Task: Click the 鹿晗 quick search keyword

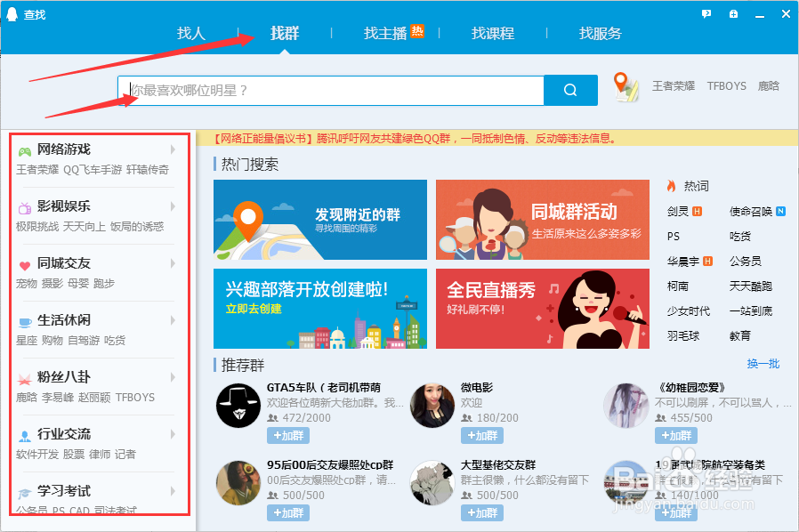Action: click(769, 86)
